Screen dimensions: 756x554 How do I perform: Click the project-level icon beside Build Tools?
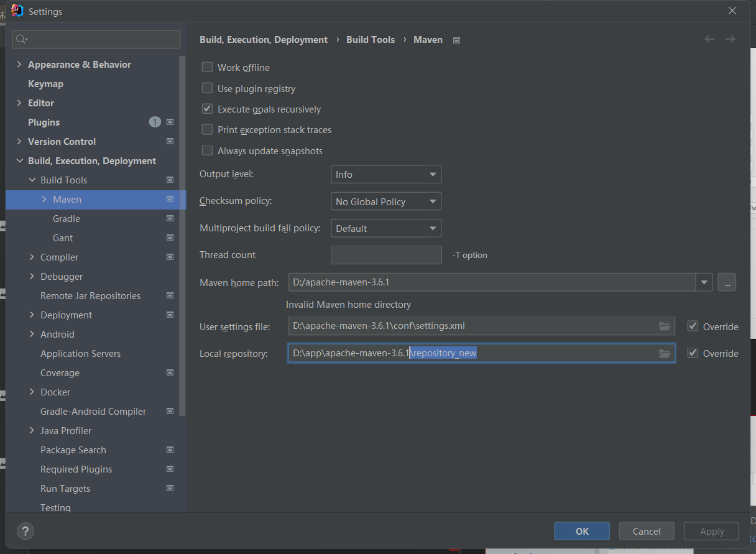point(170,180)
